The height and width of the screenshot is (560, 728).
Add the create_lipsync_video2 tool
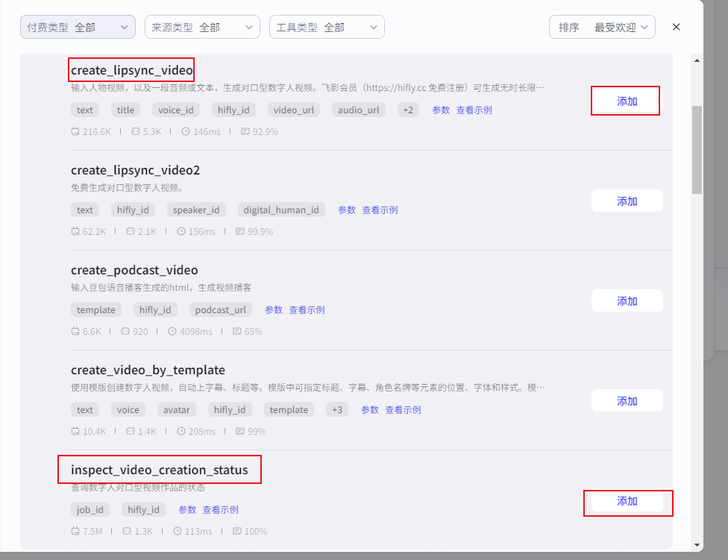click(627, 201)
